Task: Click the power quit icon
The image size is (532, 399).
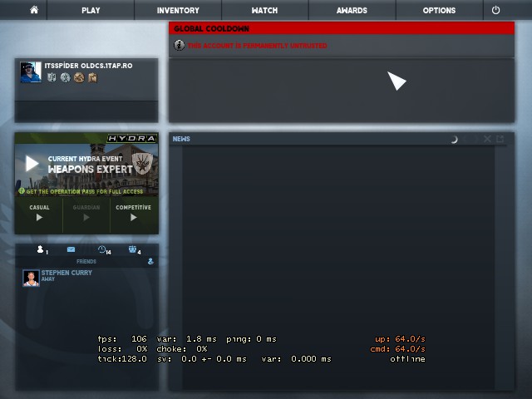Action: click(495, 10)
